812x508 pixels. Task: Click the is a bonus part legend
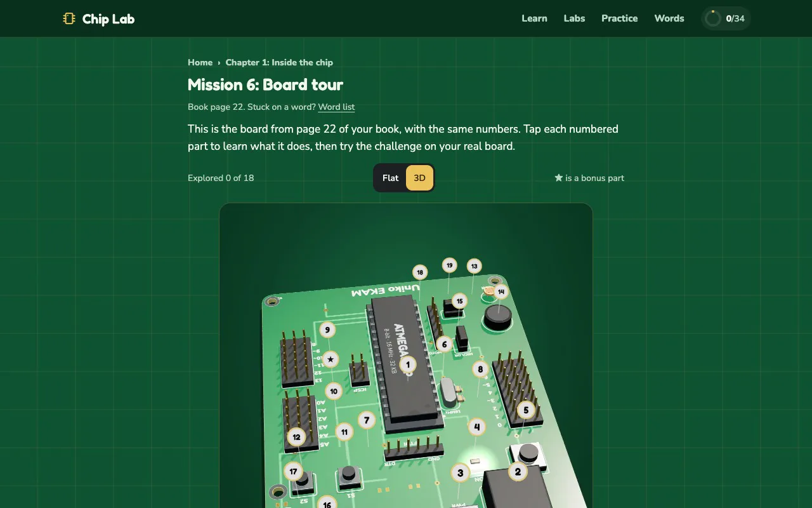click(x=589, y=178)
